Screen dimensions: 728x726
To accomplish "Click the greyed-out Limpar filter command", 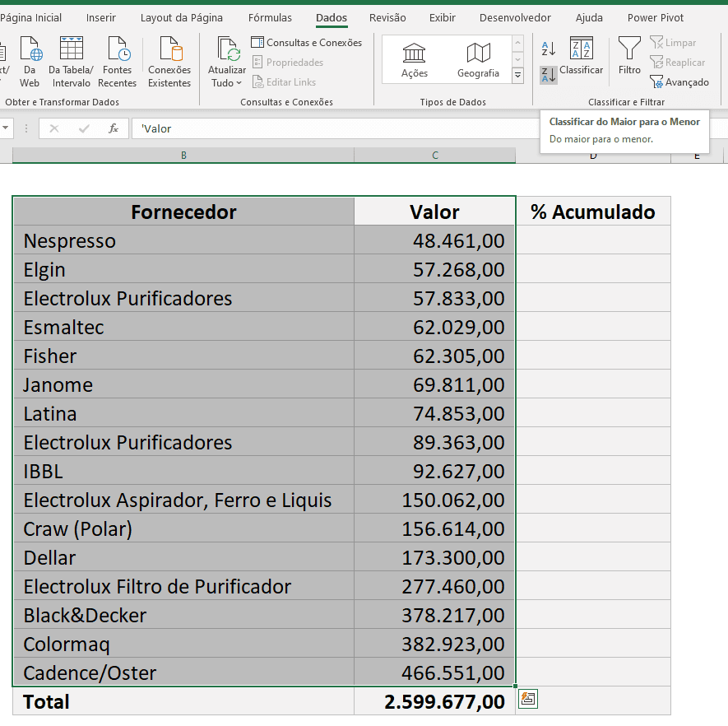I will [673, 43].
